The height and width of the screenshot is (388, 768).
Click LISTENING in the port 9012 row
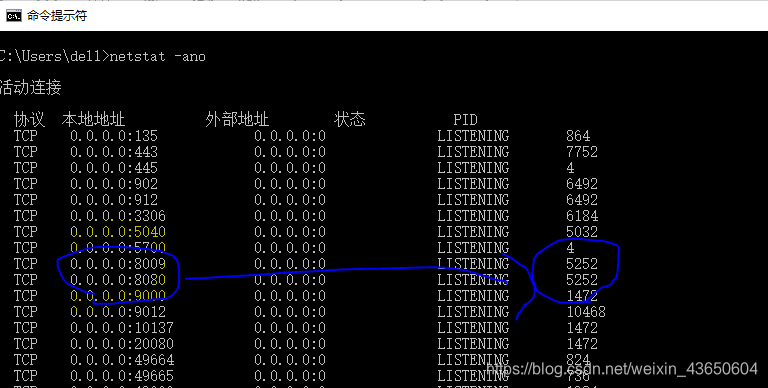[473, 312]
